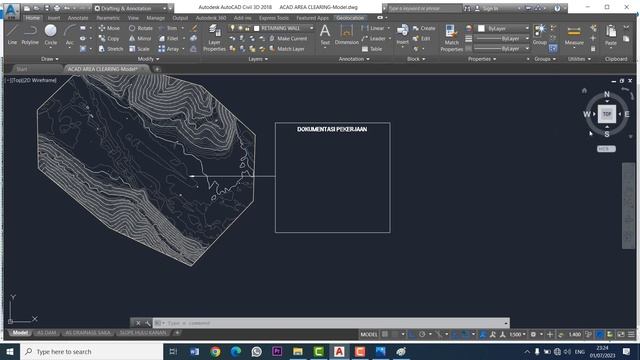Activate the Stretch command

point(111,49)
